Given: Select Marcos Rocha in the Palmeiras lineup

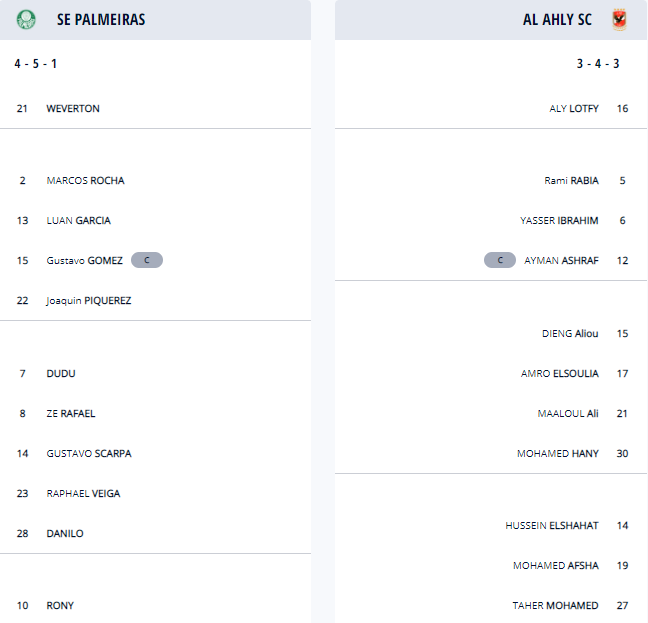Looking at the screenshot, I should coord(85,180).
